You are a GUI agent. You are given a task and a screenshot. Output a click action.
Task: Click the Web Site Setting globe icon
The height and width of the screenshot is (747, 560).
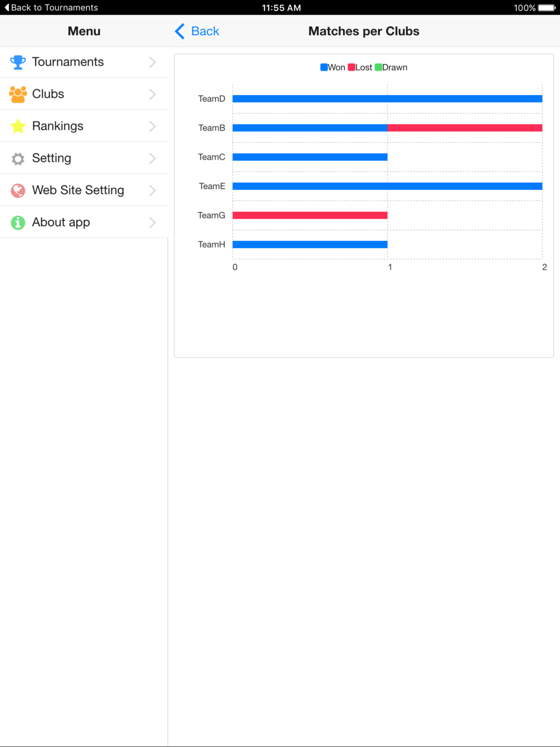[18, 190]
